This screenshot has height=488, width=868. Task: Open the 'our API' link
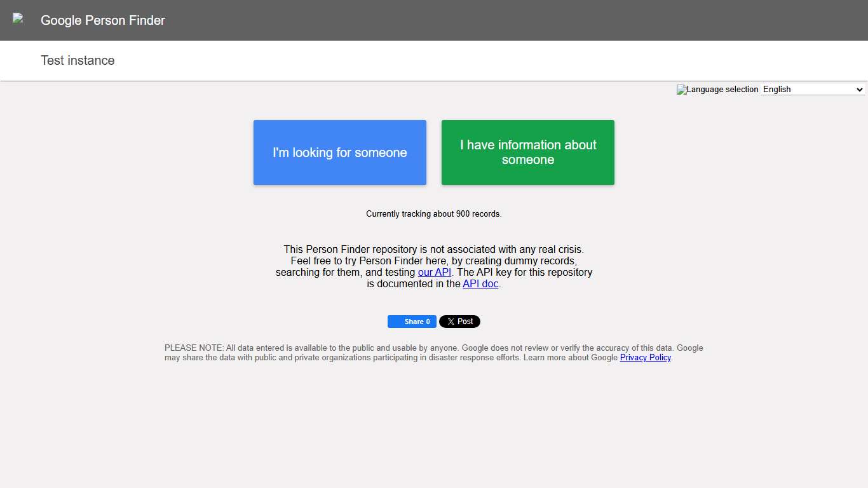(x=435, y=272)
